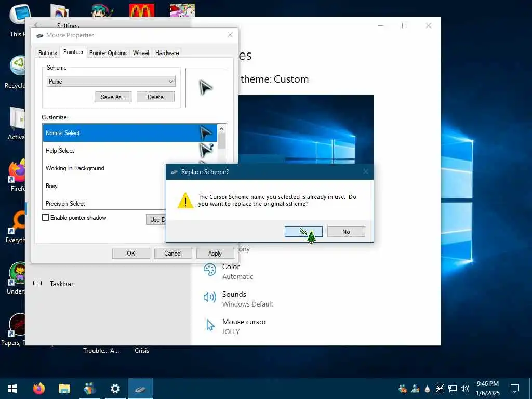Screen dimensions: 532x399
Task: Click the yellow warning triangle icon
Action: pyautogui.click(x=185, y=201)
